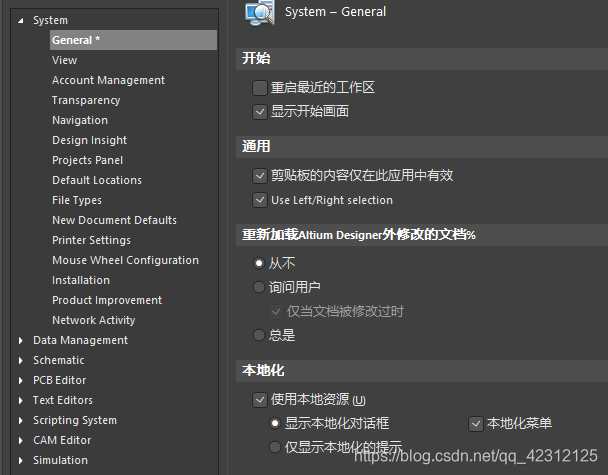Screen dimensions: 608x475
Task: Click the System tree label
Action: pyautogui.click(x=50, y=20)
